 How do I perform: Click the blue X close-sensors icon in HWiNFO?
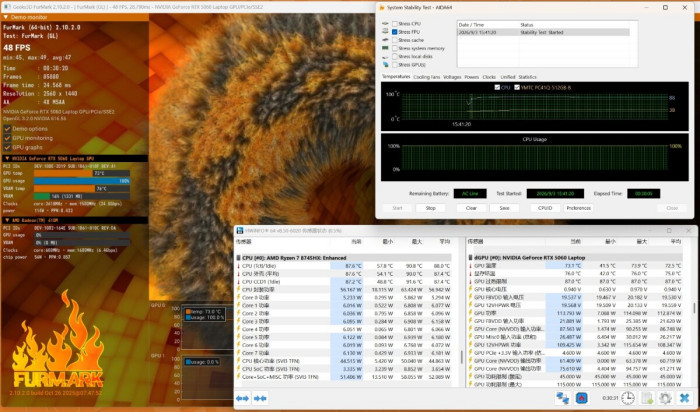(x=684, y=398)
